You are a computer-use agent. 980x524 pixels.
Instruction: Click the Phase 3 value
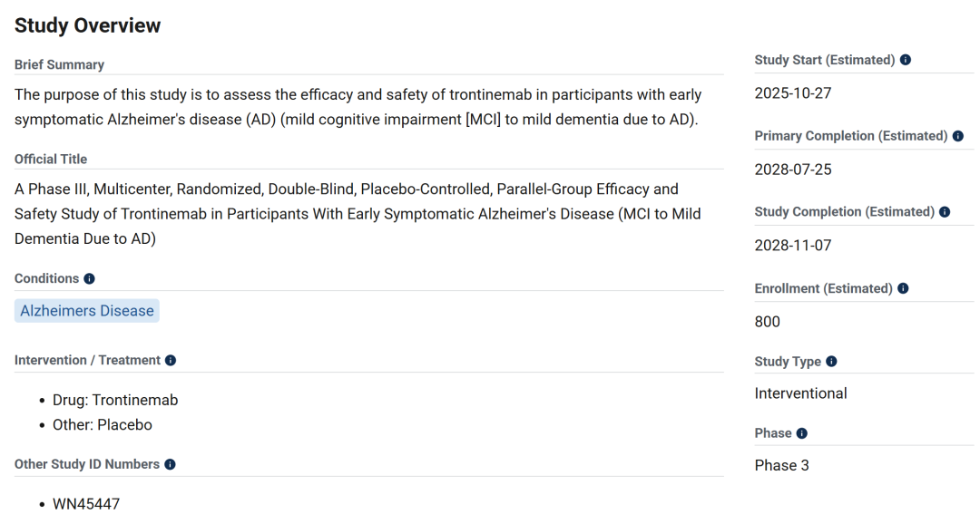781,466
